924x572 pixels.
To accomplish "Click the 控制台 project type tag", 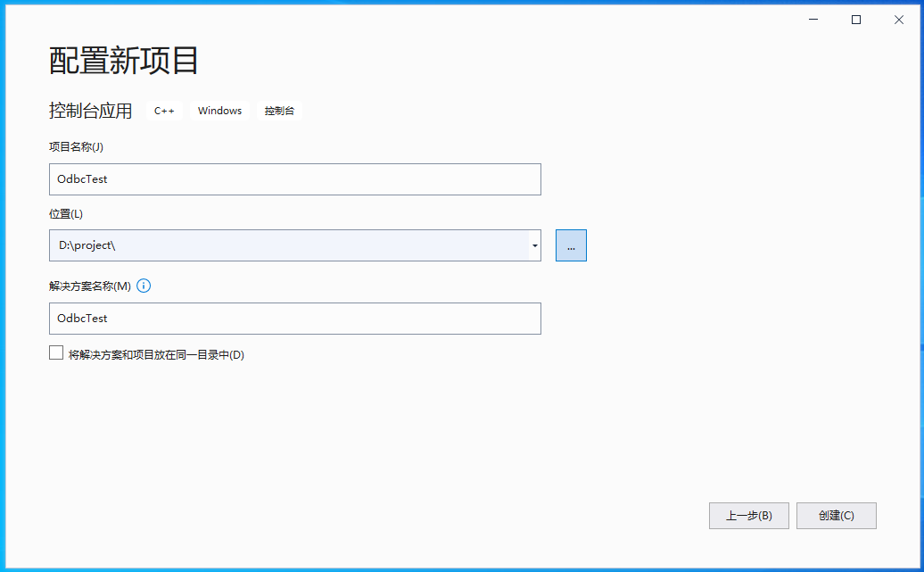I will pyautogui.click(x=279, y=111).
